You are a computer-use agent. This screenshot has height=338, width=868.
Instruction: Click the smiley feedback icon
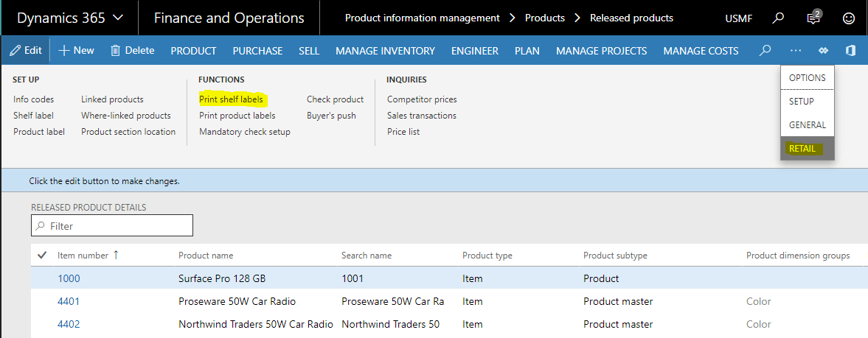click(850, 18)
